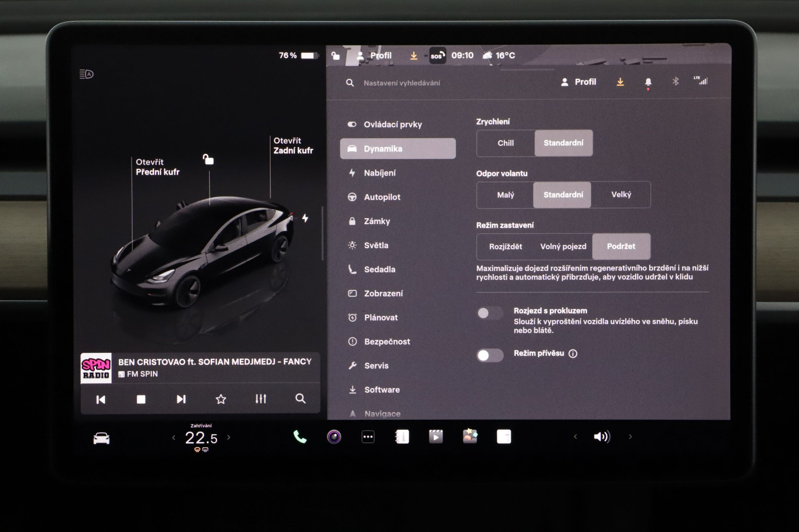Open the all apps three-dots icon
This screenshot has height=532, width=799.
tap(368, 437)
